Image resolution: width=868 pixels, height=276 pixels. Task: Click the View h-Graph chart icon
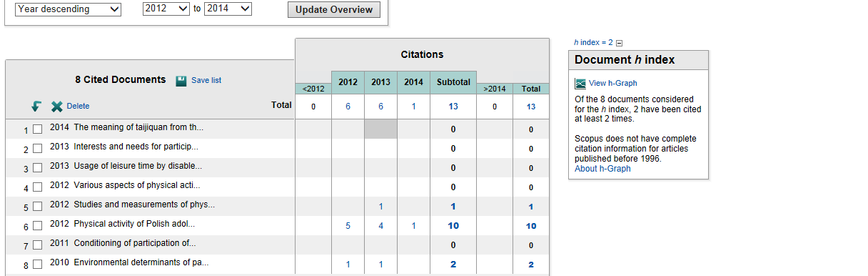(x=580, y=84)
